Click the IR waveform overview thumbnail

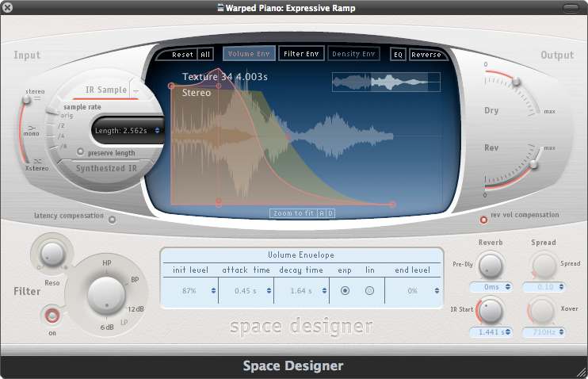click(x=386, y=82)
